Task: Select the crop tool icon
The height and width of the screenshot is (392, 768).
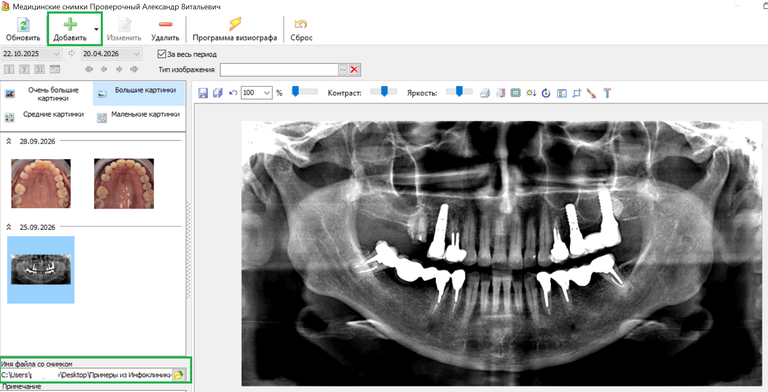Action: tap(576, 93)
